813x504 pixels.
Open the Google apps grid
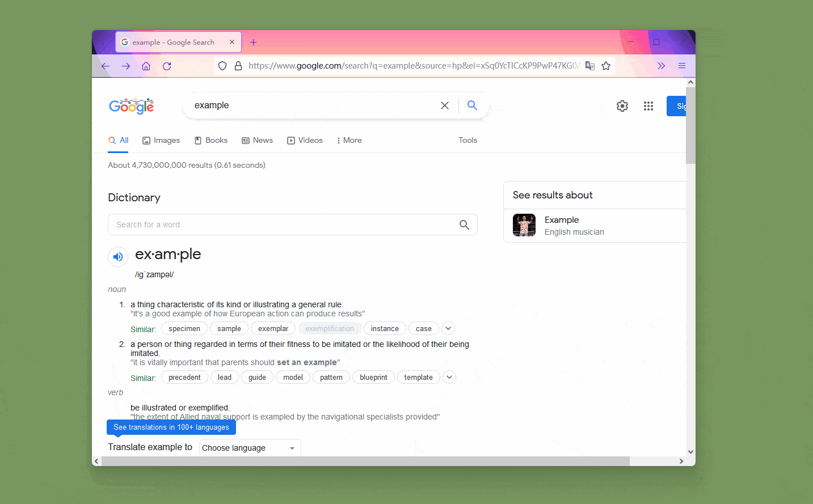click(648, 106)
